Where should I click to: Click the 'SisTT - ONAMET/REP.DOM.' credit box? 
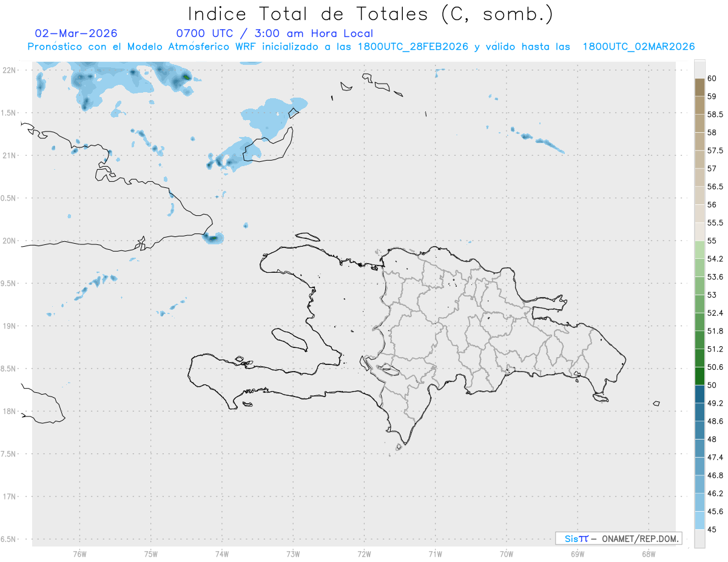click(x=618, y=538)
